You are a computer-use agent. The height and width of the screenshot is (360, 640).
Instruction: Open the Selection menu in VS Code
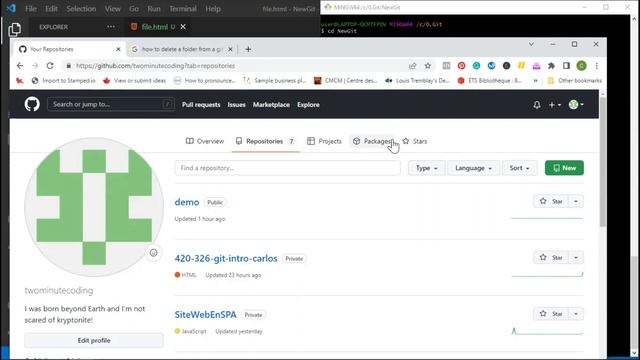pyautogui.click(x=81, y=9)
